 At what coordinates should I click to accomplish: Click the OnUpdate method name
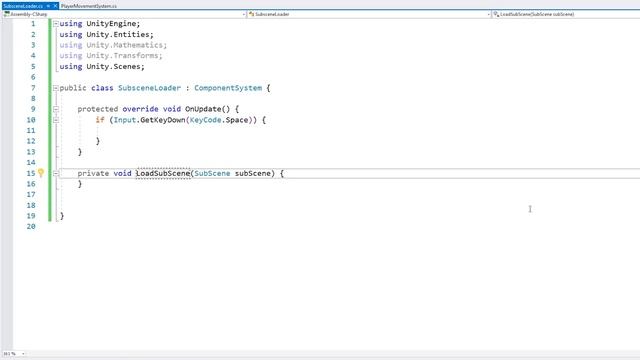coord(203,109)
